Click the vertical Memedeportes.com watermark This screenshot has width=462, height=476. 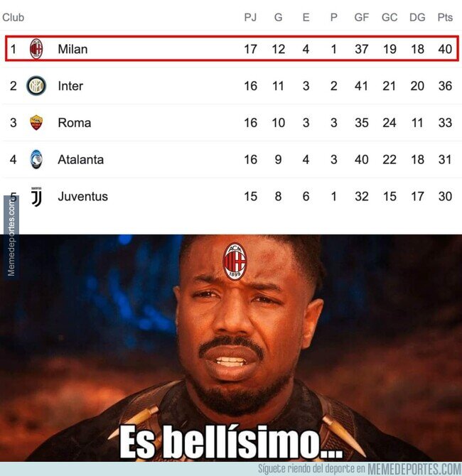pos(11,237)
